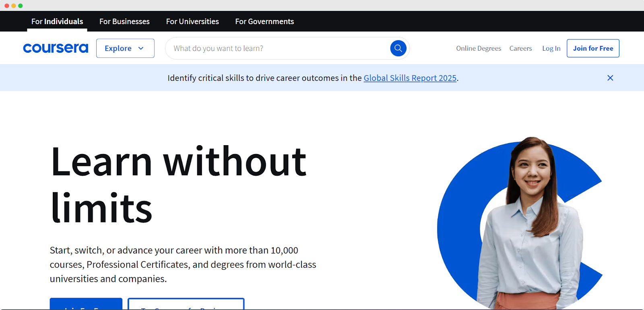Screen dimensions: 644x310
Task: Click the yellow minimize window button
Action: 14,6
